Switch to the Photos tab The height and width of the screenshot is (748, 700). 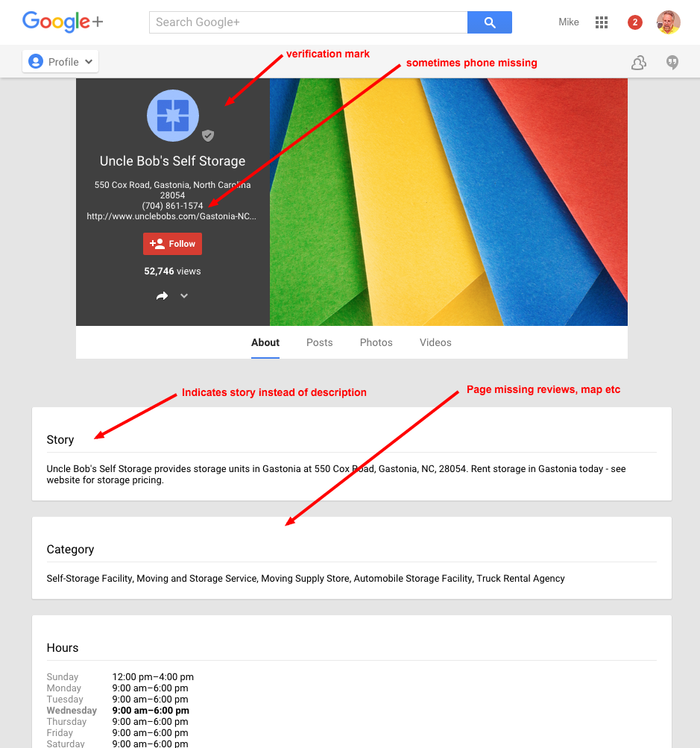click(376, 342)
